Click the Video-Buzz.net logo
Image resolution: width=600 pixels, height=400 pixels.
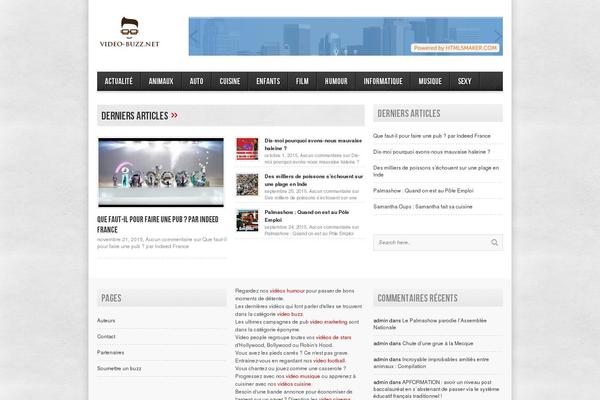coord(129,32)
